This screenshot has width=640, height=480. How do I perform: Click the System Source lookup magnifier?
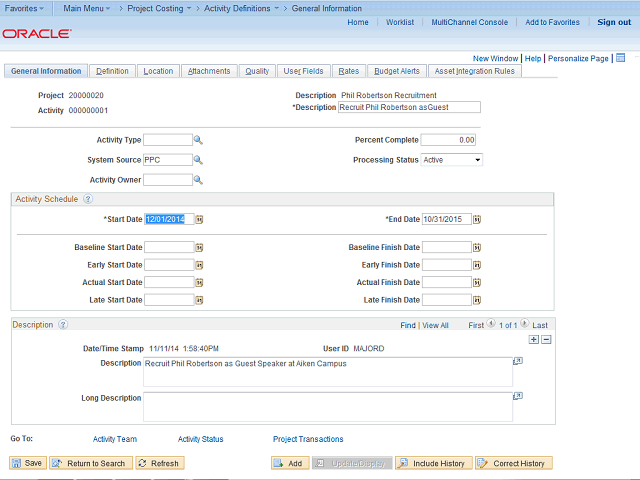tap(198, 160)
